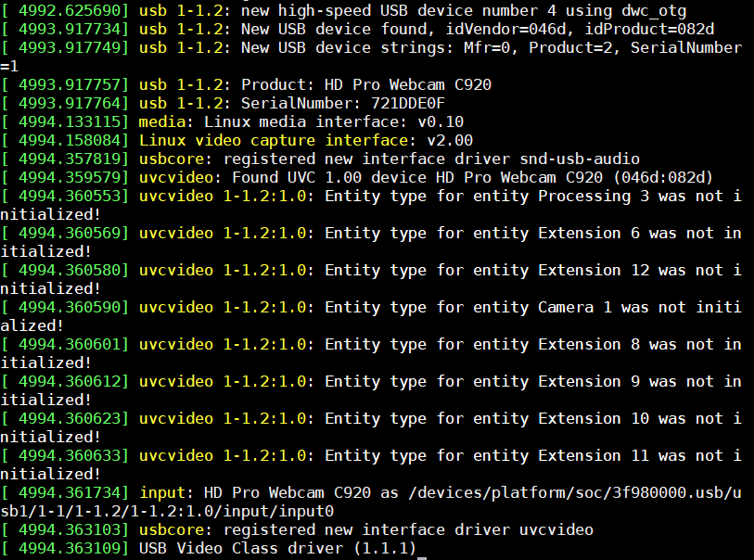This screenshot has width=754, height=560.
Task: Click 'Extension 9' entity text
Action: coord(589,382)
